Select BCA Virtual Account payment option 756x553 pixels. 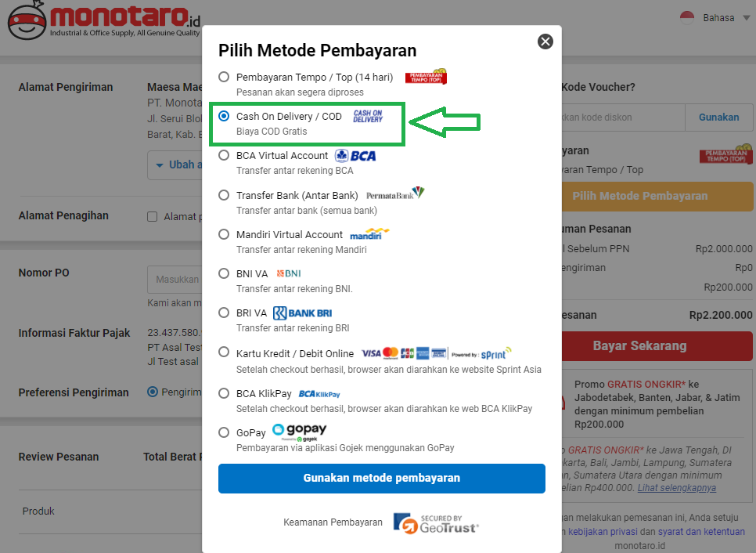224,155
